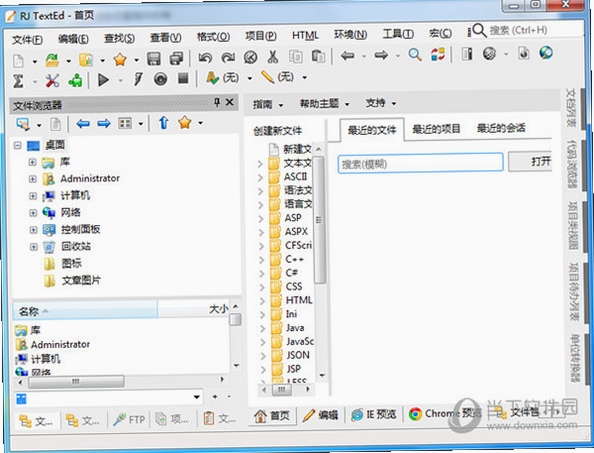
Task: Click the Replace icon next to Find
Action: click(438, 55)
